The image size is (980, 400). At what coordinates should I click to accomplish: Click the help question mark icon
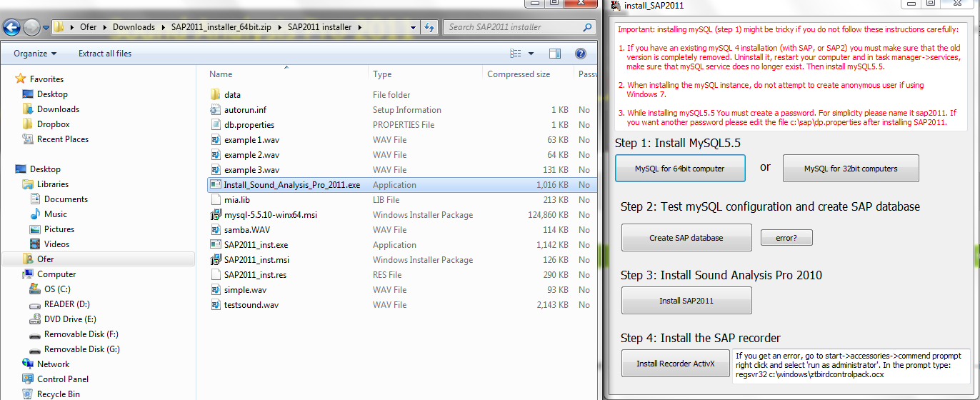coord(581,54)
